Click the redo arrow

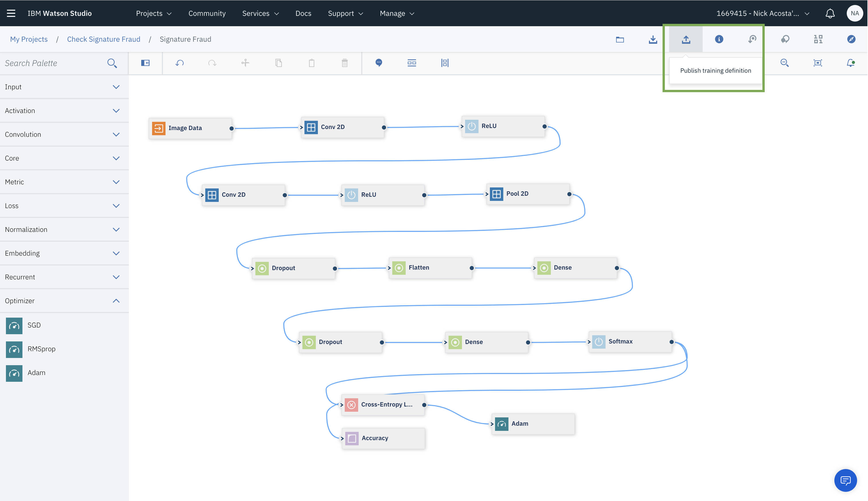(212, 63)
